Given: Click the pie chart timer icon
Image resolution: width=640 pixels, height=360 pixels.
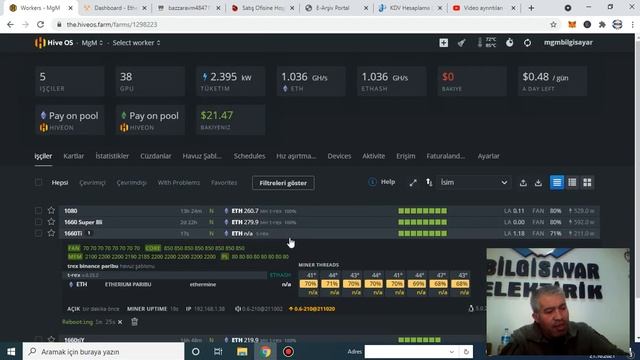Looking at the screenshot, I should tap(509, 42).
